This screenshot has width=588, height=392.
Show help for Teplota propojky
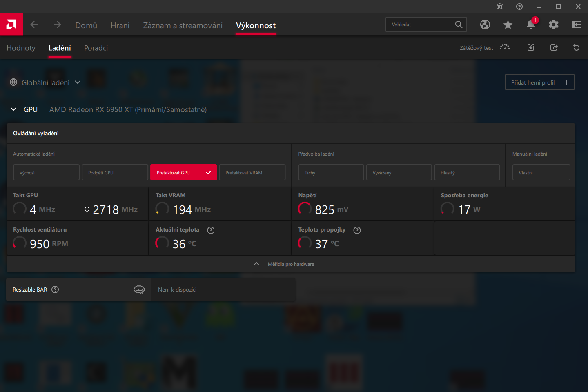coord(357,230)
